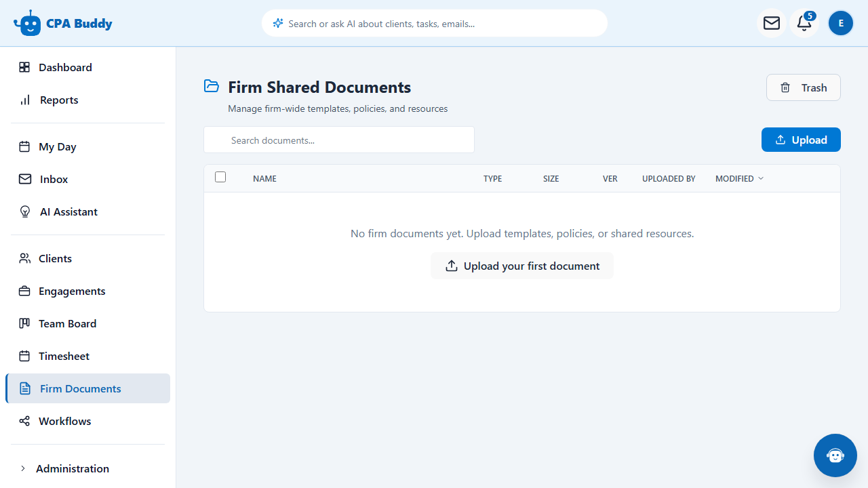Click the UPLOADED BY column header
868x488 pixels.
669,178
